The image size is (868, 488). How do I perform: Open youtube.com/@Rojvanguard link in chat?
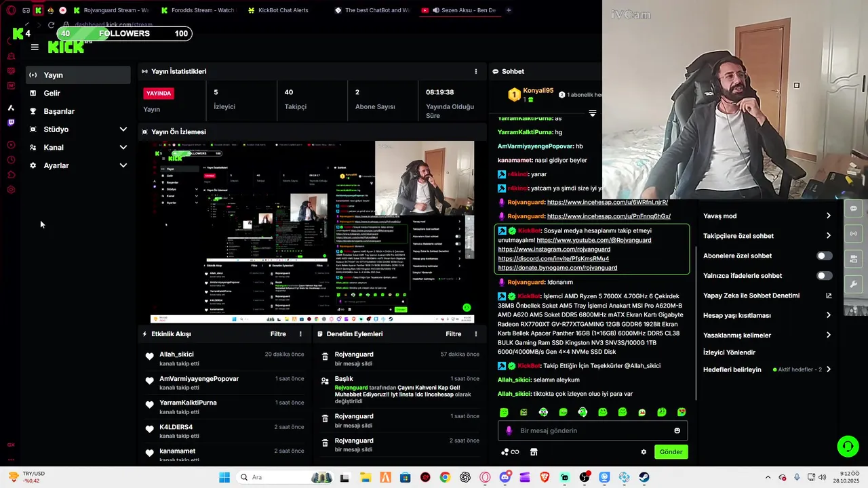click(593, 240)
